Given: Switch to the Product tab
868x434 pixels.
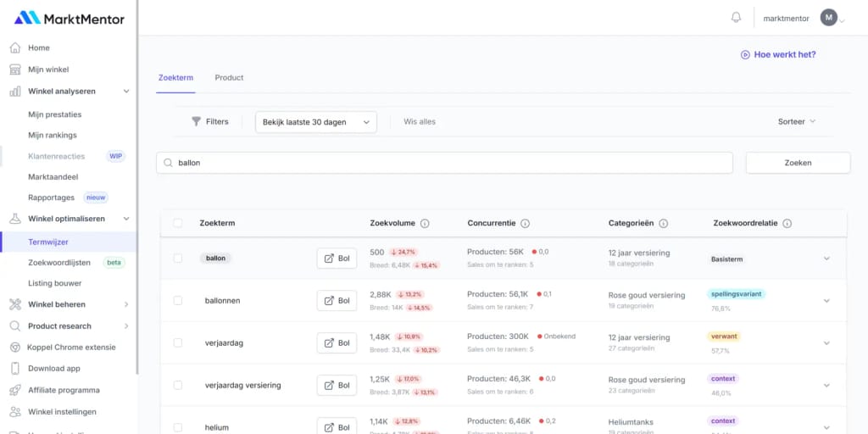Looking at the screenshot, I should (229, 78).
